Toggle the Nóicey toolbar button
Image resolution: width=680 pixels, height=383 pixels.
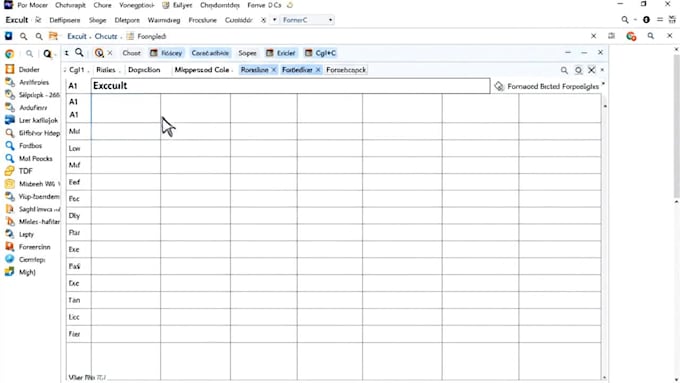point(167,53)
